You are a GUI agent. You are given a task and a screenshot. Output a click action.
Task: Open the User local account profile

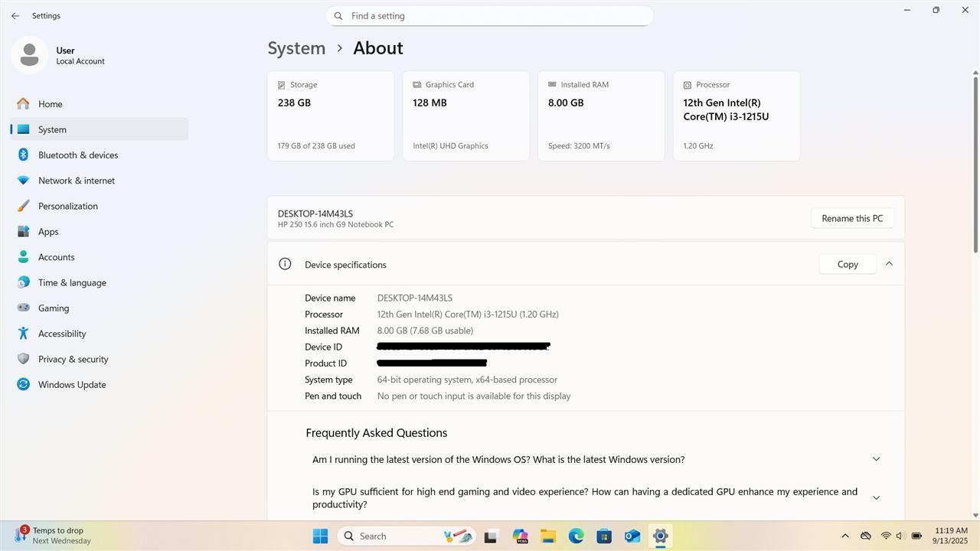point(60,55)
